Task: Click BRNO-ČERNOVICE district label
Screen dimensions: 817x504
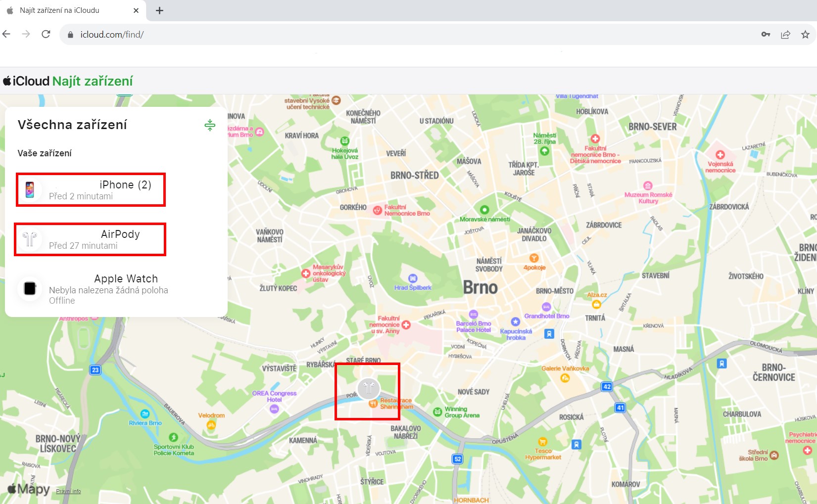Action: (x=774, y=372)
